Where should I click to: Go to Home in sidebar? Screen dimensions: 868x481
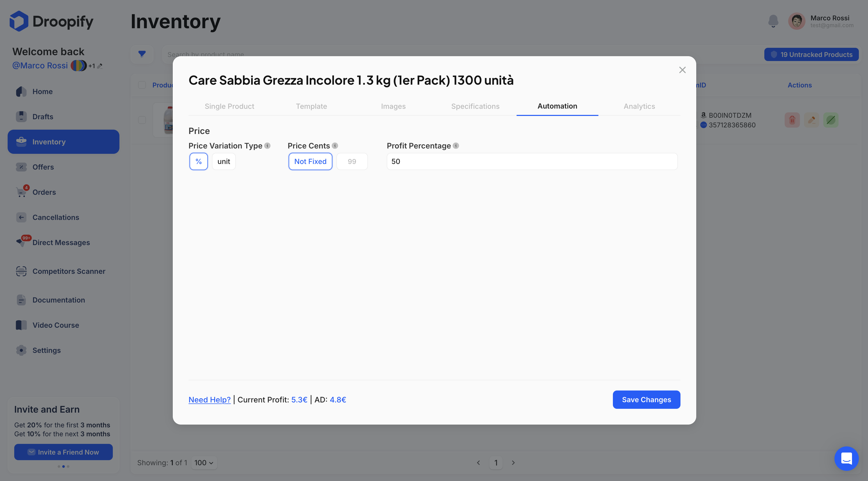(x=42, y=91)
